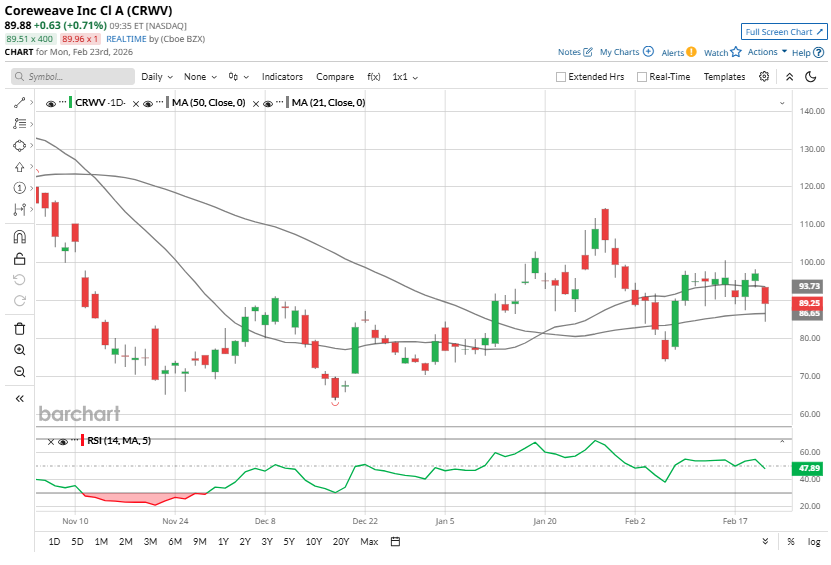
Task: Toggle the lock drawings padlock
Action: pyautogui.click(x=20, y=259)
